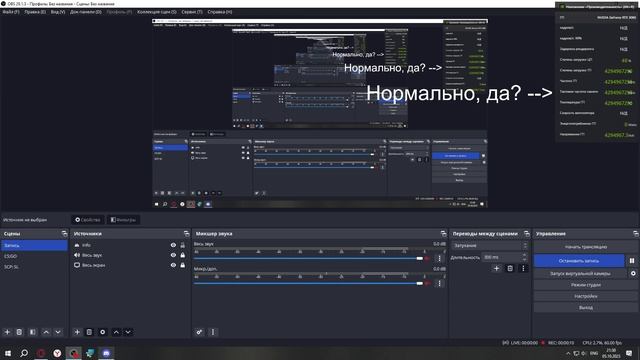Select the CS:GO scene
The height and width of the screenshot is (360, 640).
click(34, 256)
